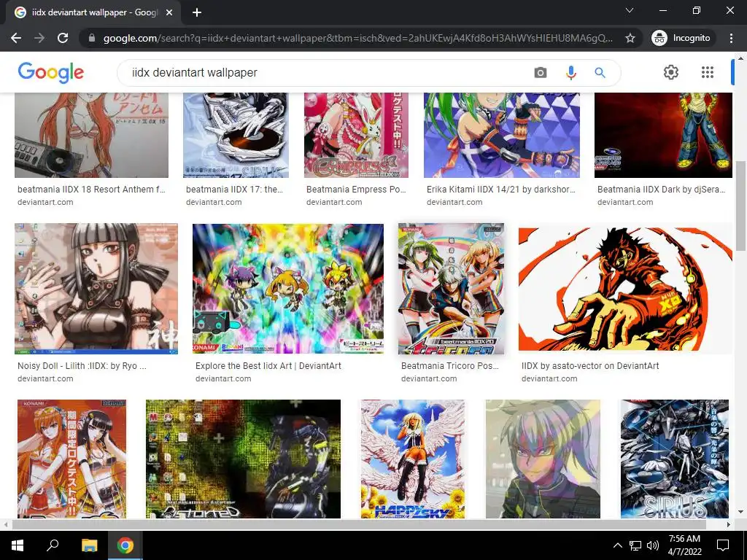The width and height of the screenshot is (747, 560).
Task: Open the Noisy Doll Lilith thumbnail
Action: (96, 289)
